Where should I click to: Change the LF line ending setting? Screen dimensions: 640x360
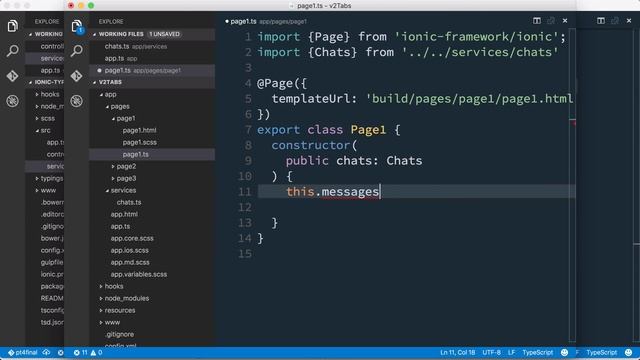click(x=511, y=352)
